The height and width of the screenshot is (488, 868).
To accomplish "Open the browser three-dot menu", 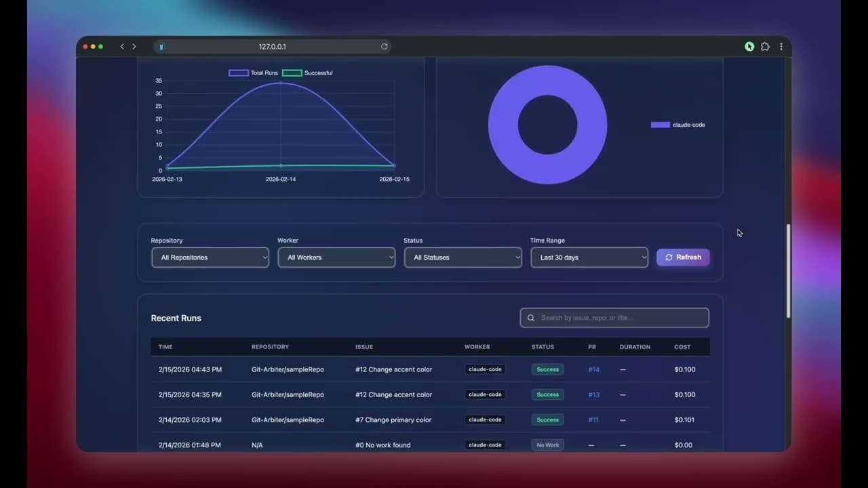I will [x=781, y=46].
